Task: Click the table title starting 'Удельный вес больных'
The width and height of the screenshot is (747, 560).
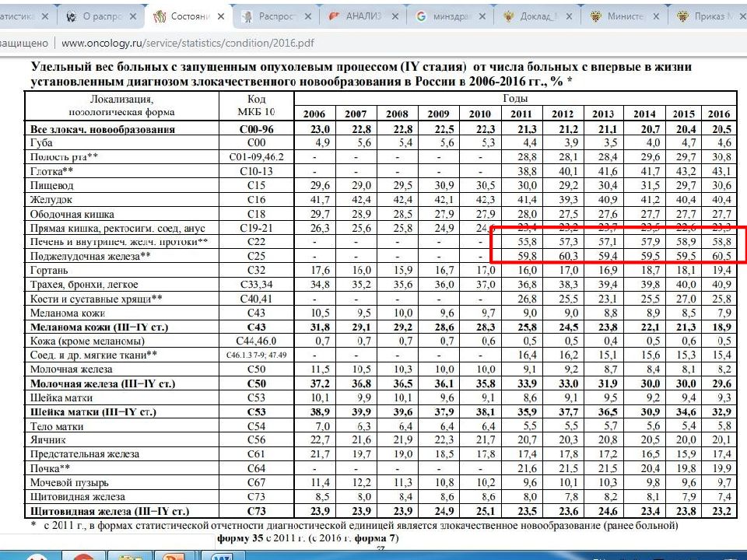Action: click(x=360, y=74)
